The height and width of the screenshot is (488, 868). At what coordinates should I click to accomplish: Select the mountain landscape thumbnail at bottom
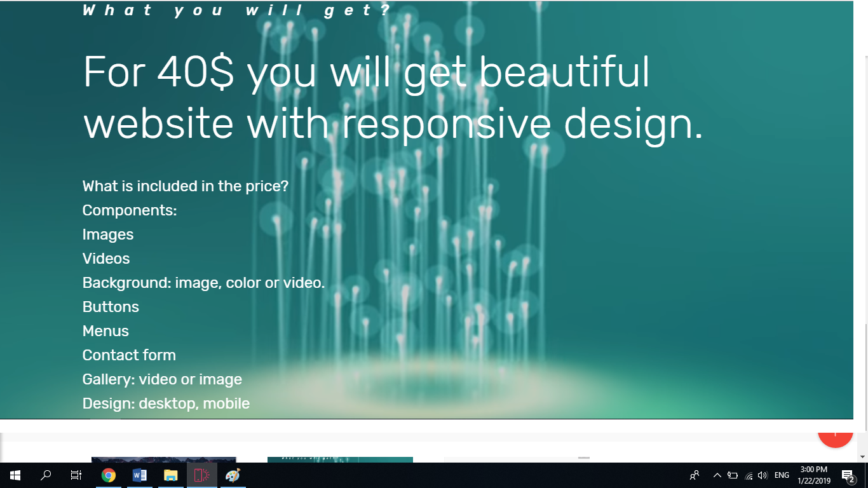click(x=163, y=460)
